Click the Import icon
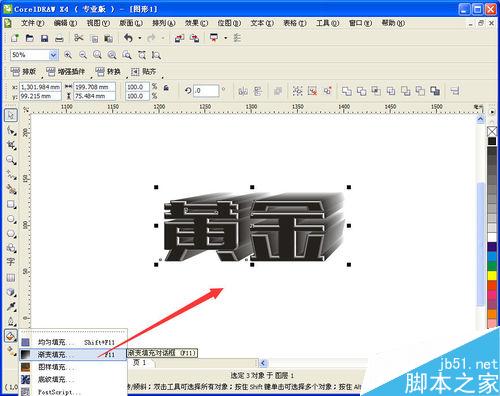This screenshot has width=500, height=396. [x=179, y=38]
